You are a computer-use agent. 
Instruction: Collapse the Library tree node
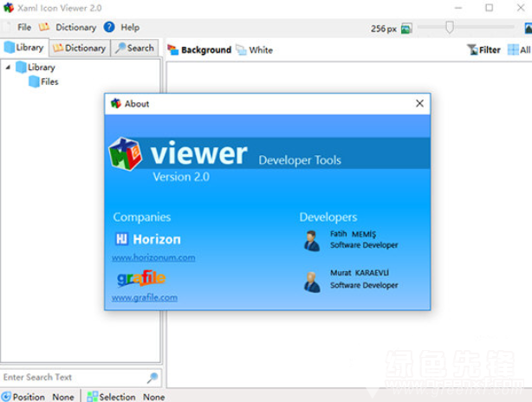pos(8,68)
